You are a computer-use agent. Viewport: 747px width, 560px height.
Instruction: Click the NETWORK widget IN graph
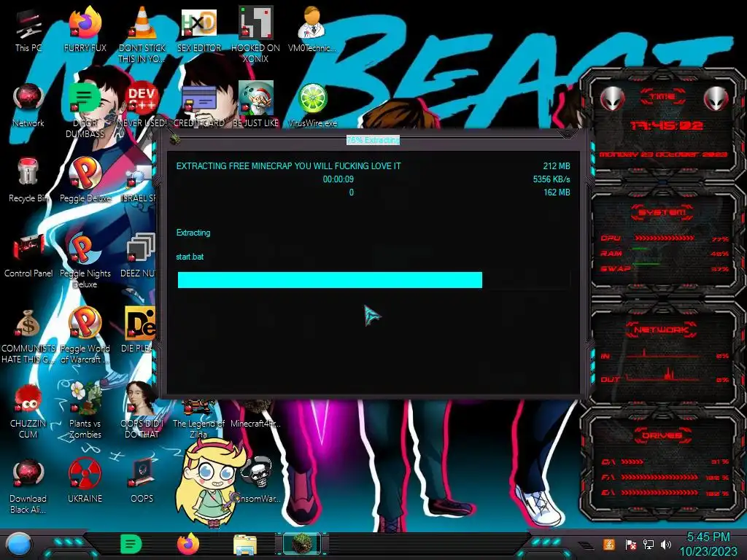click(x=664, y=354)
